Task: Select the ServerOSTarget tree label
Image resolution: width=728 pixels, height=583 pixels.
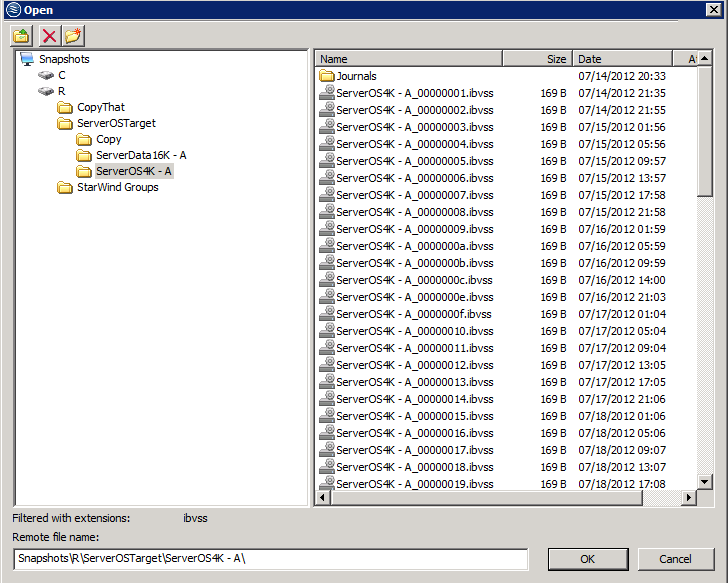Action: click(116, 123)
